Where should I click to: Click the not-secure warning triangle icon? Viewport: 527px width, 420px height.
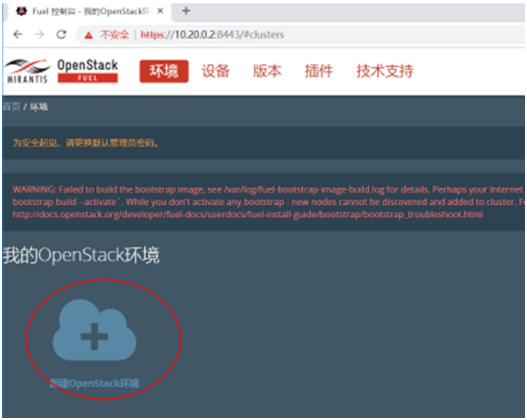(88, 35)
